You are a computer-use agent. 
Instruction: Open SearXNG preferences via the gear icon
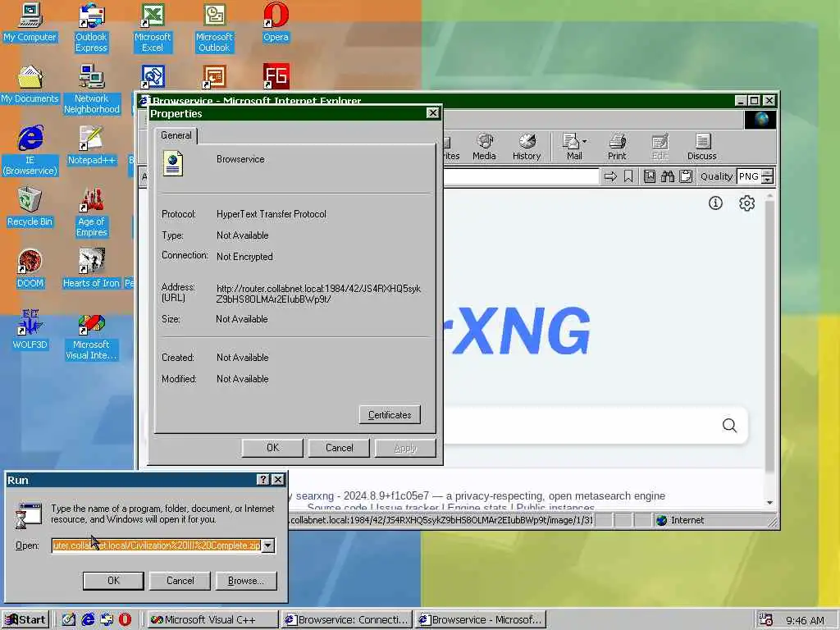point(746,203)
